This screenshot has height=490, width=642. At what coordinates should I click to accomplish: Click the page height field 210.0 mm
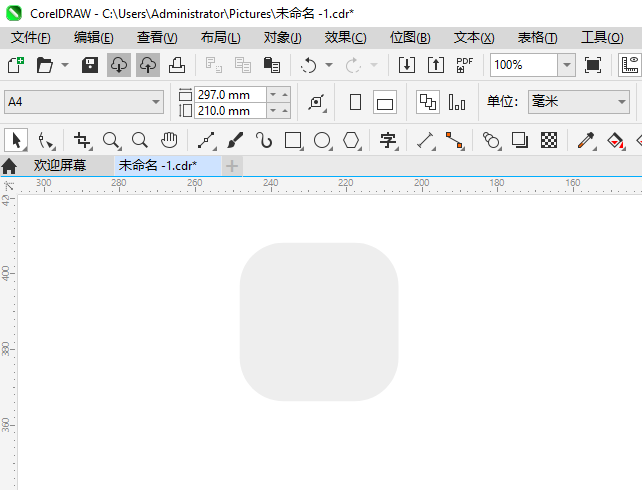pyautogui.click(x=230, y=111)
